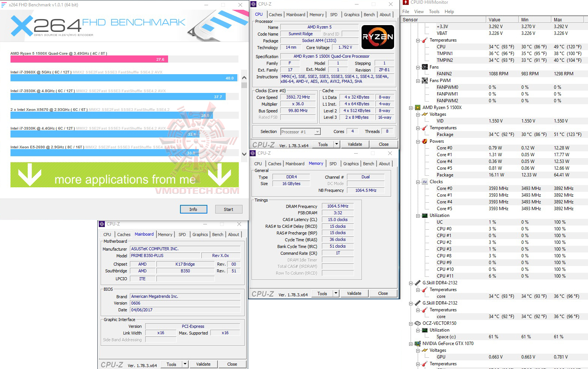
Task: Click Validate in the top CPU-Z window
Action: coord(355,144)
